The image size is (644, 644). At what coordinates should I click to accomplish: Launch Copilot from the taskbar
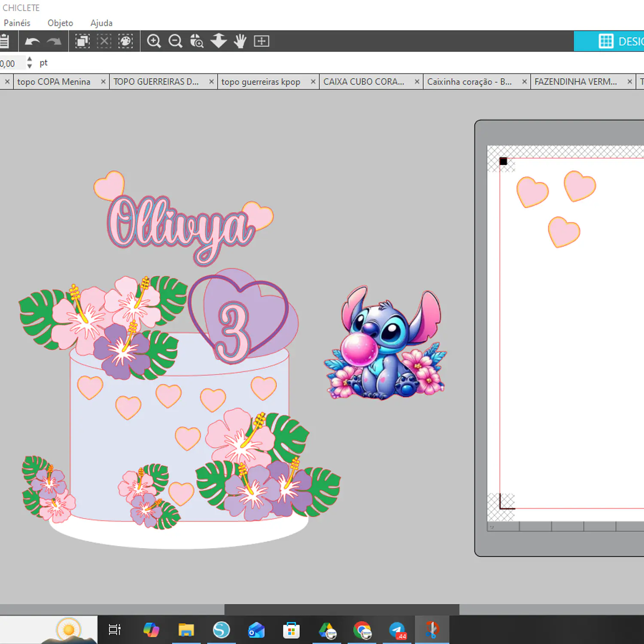tap(151, 630)
